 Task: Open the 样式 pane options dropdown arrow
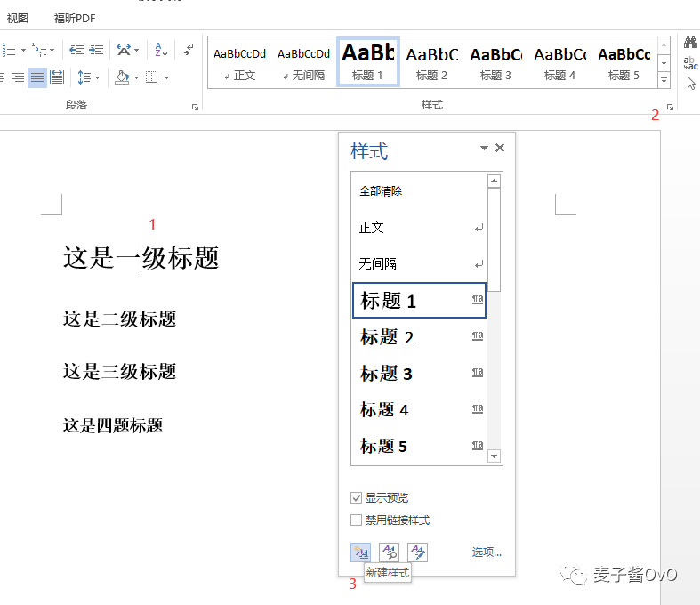coord(484,148)
